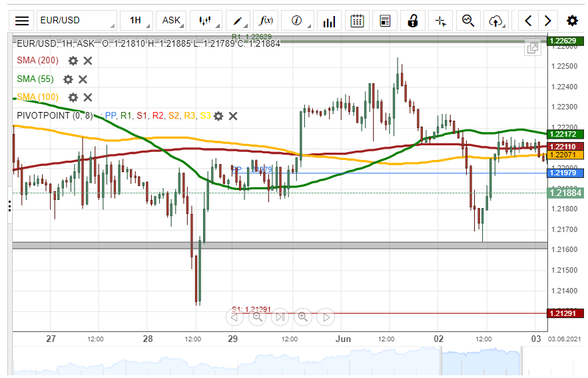Image resolution: width=588 pixels, height=378 pixels.
Task: Click the bar chart volume icon
Action: [x=329, y=21]
